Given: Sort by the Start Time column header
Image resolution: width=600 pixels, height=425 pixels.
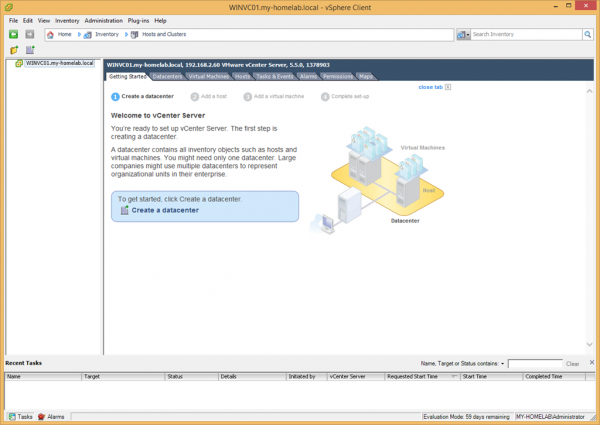Looking at the screenshot, I should click(491, 377).
